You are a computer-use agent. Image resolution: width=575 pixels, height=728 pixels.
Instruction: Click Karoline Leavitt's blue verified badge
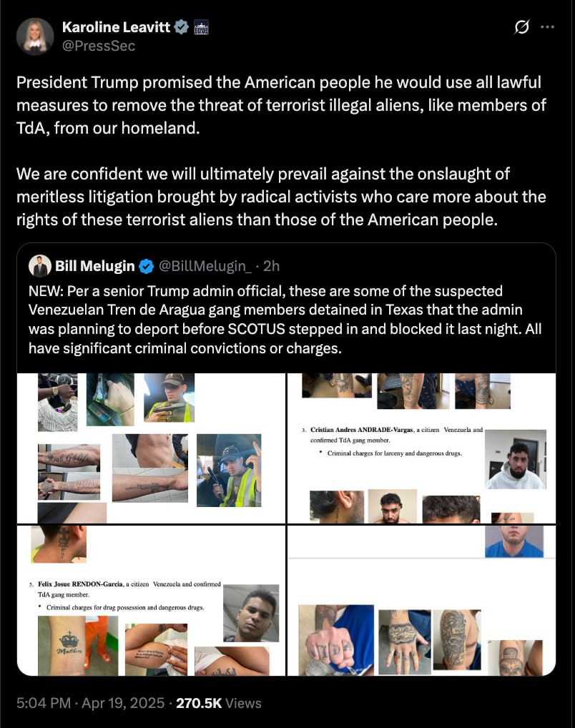pos(181,27)
